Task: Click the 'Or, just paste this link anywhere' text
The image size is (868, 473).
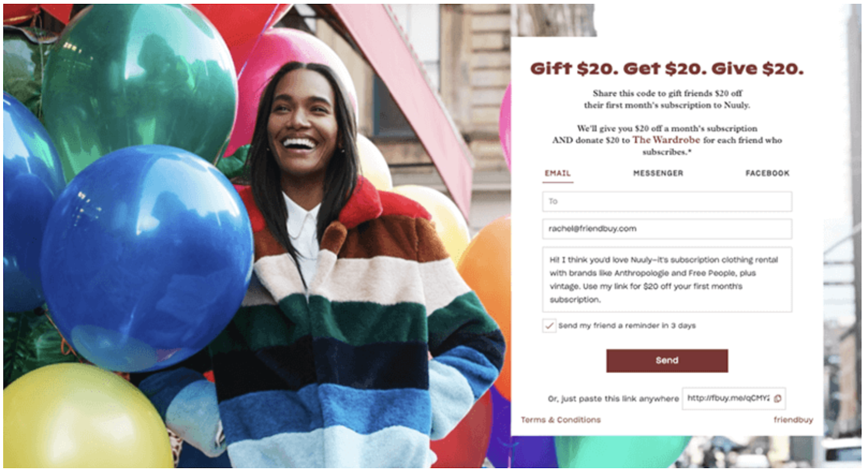Action: pos(613,399)
